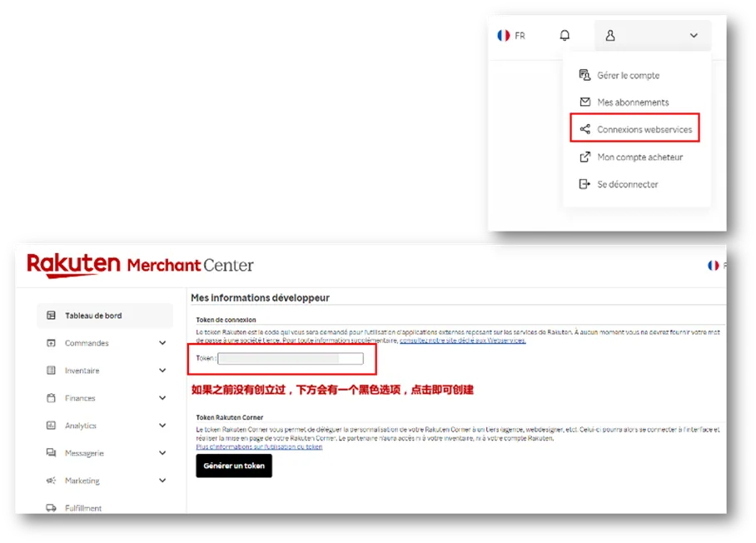Click the Messagerie chat icon
756x543 pixels.
[51, 453]
